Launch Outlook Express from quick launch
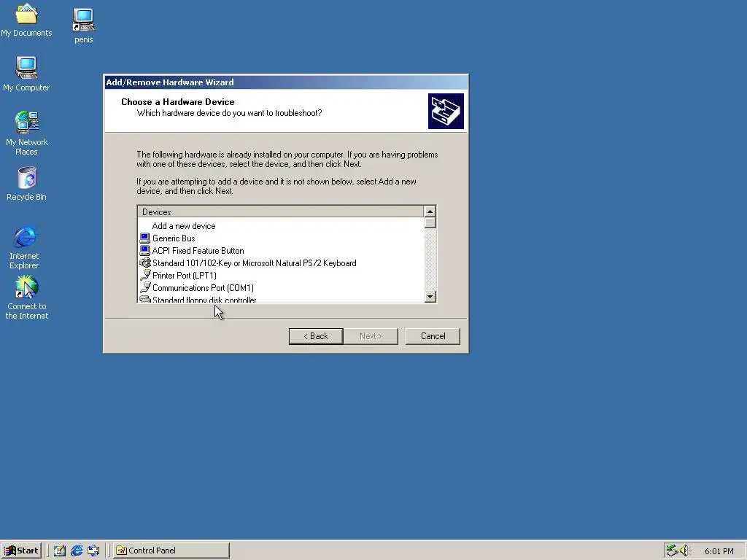This screenshot has height=560, width=747. (x=94, y=551)
